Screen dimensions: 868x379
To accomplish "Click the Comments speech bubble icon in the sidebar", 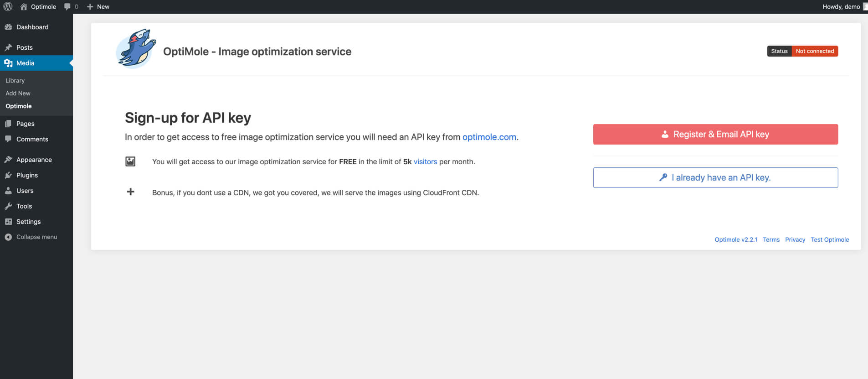I will 8,139.
